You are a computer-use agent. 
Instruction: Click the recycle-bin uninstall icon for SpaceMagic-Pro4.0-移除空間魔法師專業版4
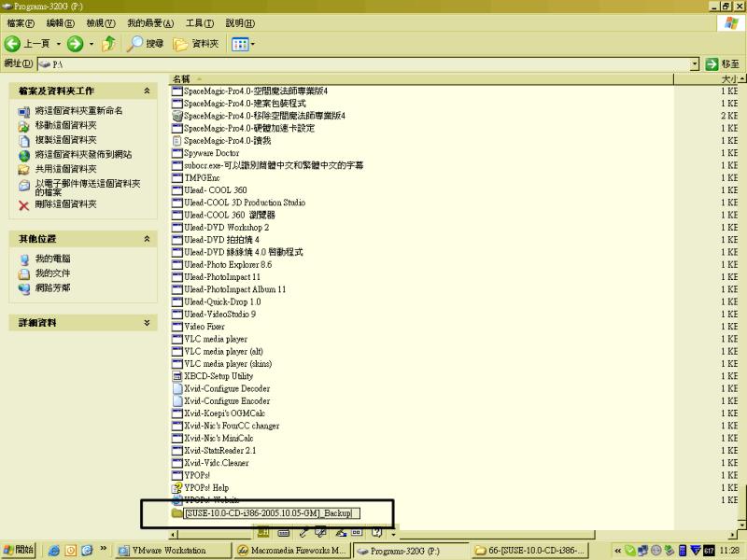[177, 116]
